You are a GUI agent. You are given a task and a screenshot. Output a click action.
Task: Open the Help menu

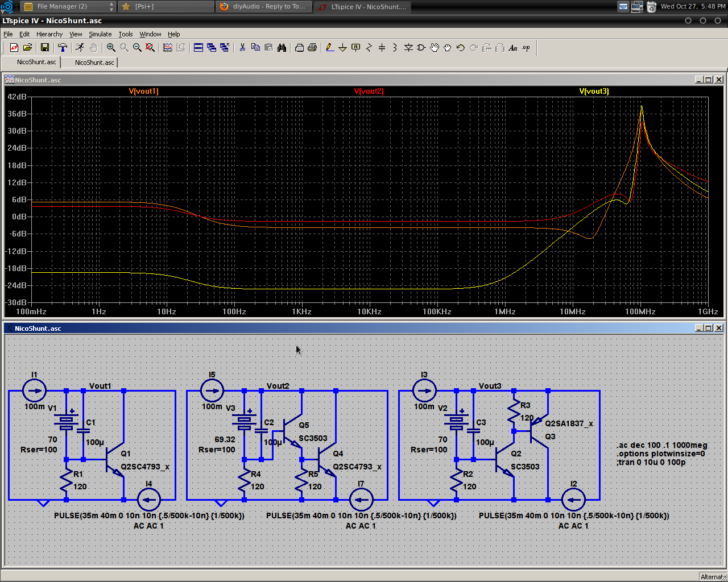(x=174, y=34)
